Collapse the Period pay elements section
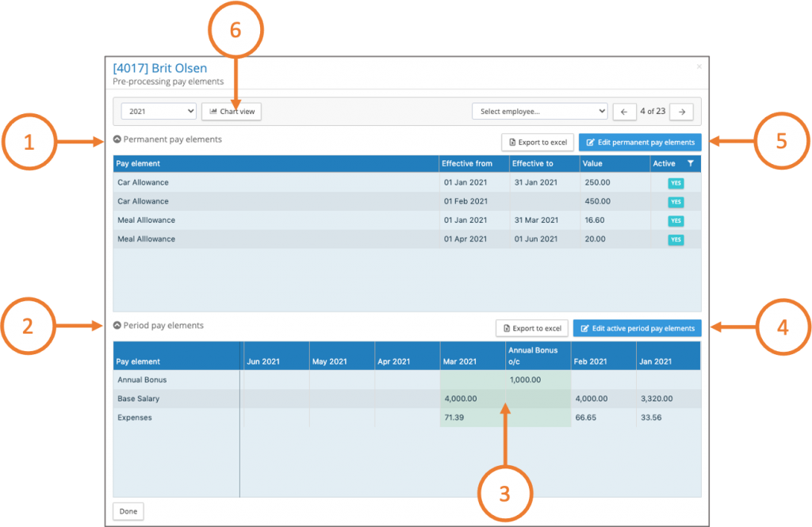812x527 pixels. click(118, 326)
